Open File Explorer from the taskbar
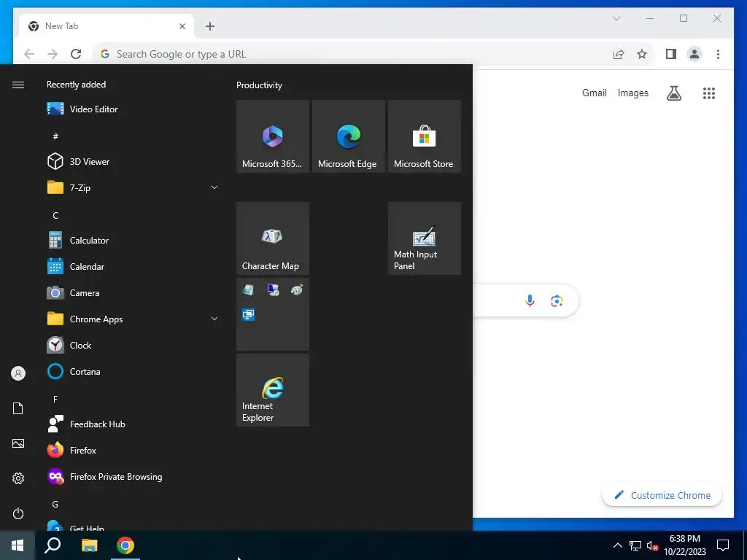 pos(89,545)
